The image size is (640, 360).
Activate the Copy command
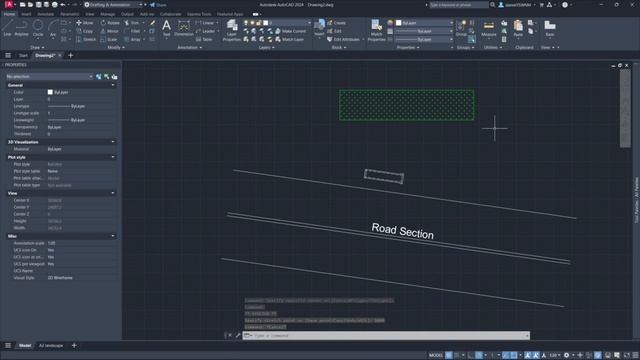84,31
